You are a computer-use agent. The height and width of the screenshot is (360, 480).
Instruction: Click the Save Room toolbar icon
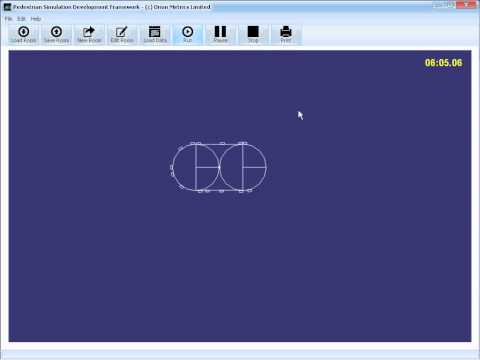tap(56, 34)
